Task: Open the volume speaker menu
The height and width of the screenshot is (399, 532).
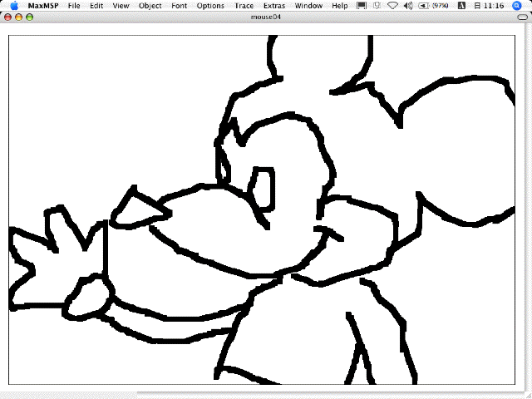Action: [408, 6]
